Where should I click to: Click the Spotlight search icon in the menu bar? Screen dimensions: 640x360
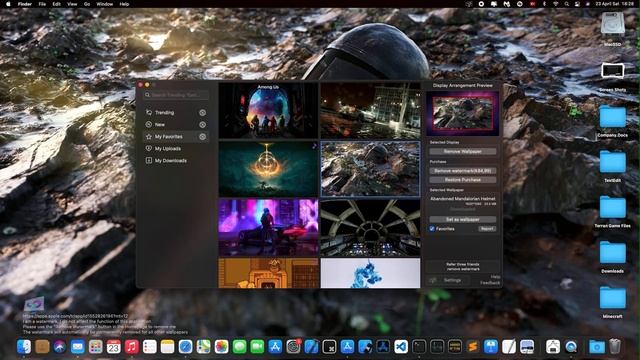567,4
